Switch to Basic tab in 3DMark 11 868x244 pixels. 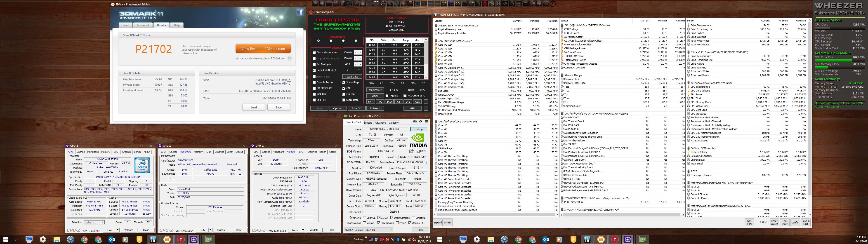coord(125,25)
